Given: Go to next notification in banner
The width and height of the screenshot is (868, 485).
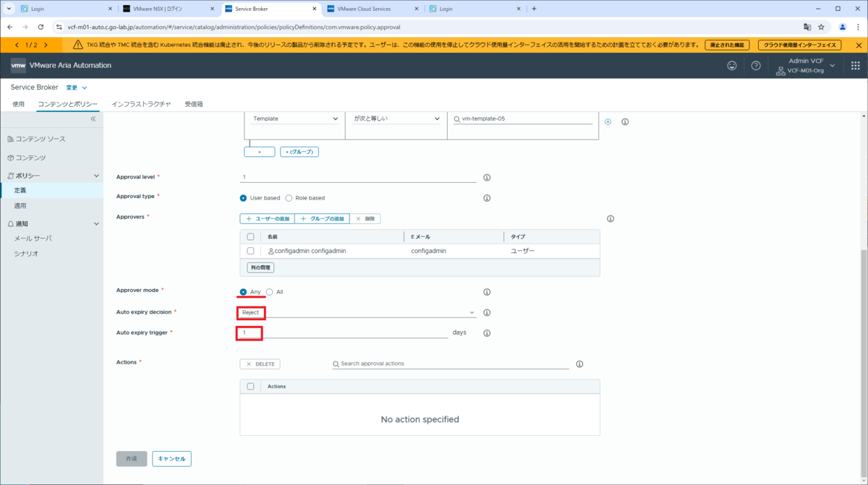Looking at the screenshot, I should tap(46, 45).
